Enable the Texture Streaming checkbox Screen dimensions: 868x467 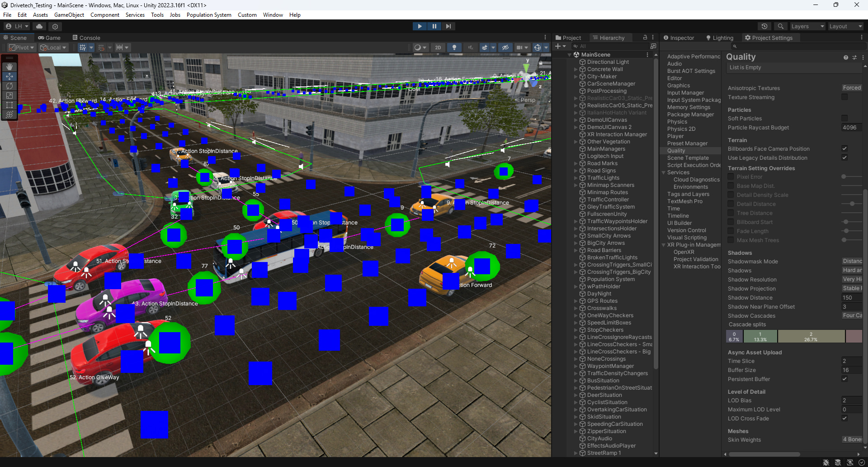click(x=844, y=97)
